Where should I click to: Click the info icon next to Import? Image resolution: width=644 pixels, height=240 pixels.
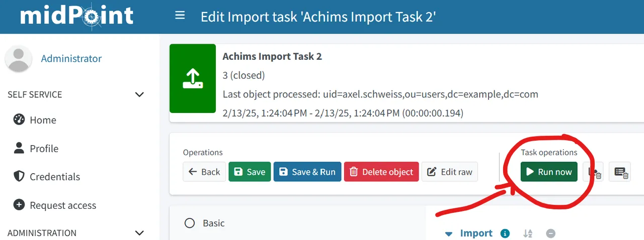(505, 233)
